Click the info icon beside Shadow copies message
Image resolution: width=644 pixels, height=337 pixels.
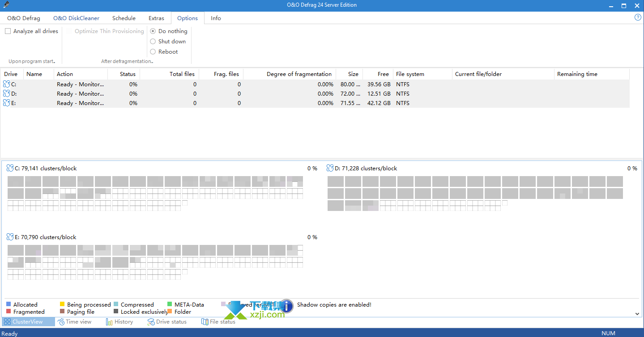coord(286,306)
